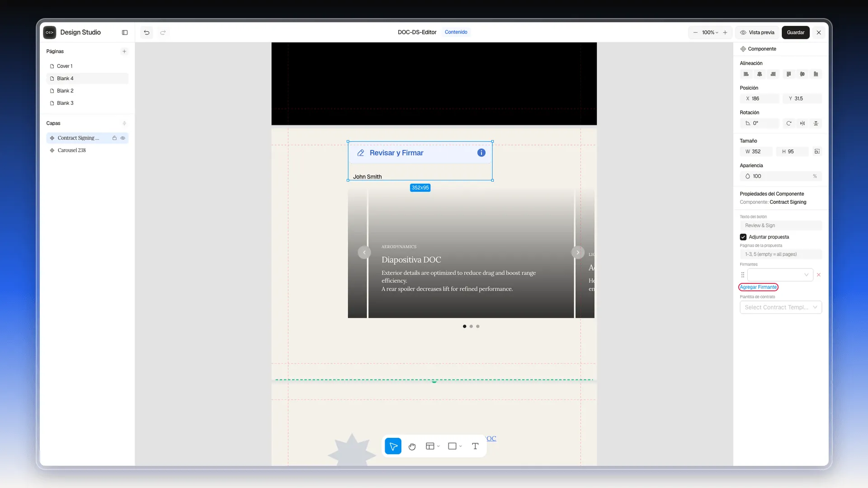Viewport: 868px width, 488px height.
Task: Select the hand pan tool
Action: coord(412,446)
